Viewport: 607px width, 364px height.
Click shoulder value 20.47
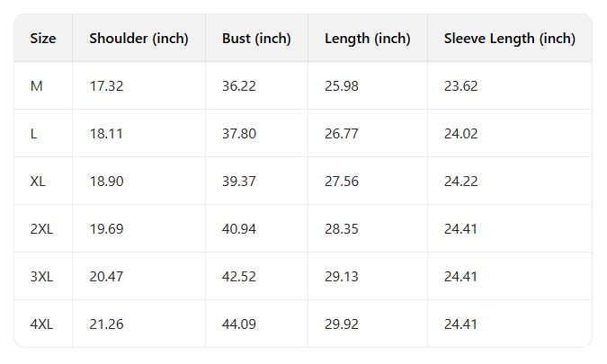pos(106,277)
